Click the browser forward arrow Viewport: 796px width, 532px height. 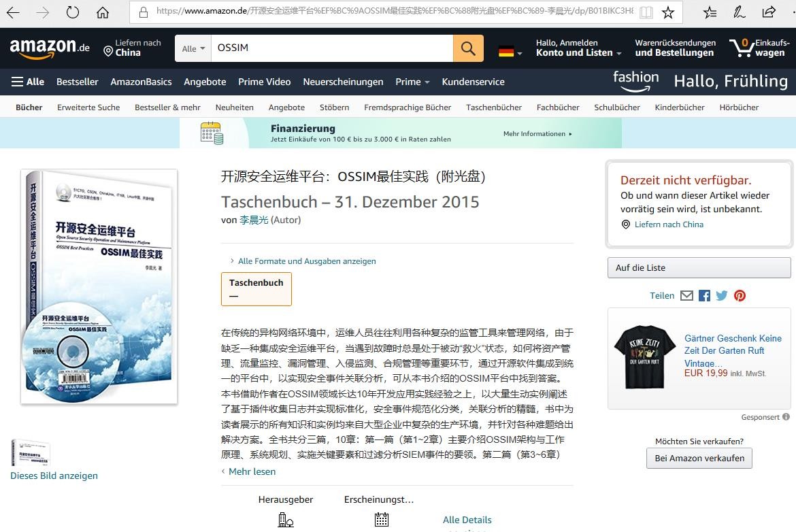pos(43,12)
